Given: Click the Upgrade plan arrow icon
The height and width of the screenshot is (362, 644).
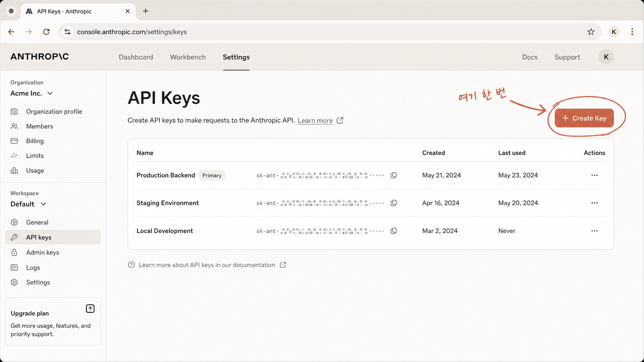Looking at the screenshot, I should coord(90,309).
